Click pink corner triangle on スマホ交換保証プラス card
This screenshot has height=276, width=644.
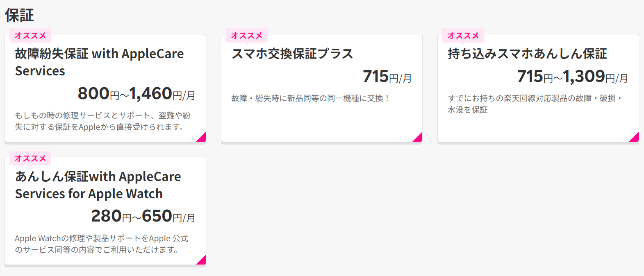coord(419,138)
